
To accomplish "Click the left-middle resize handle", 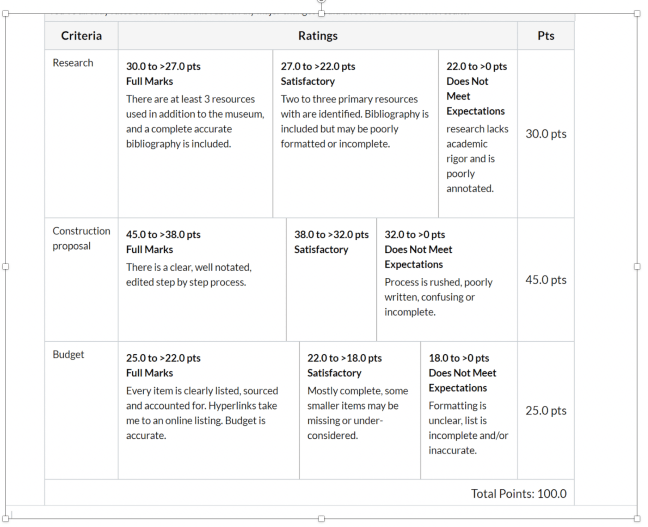I will pyautogui.click(x=6, y=267).
